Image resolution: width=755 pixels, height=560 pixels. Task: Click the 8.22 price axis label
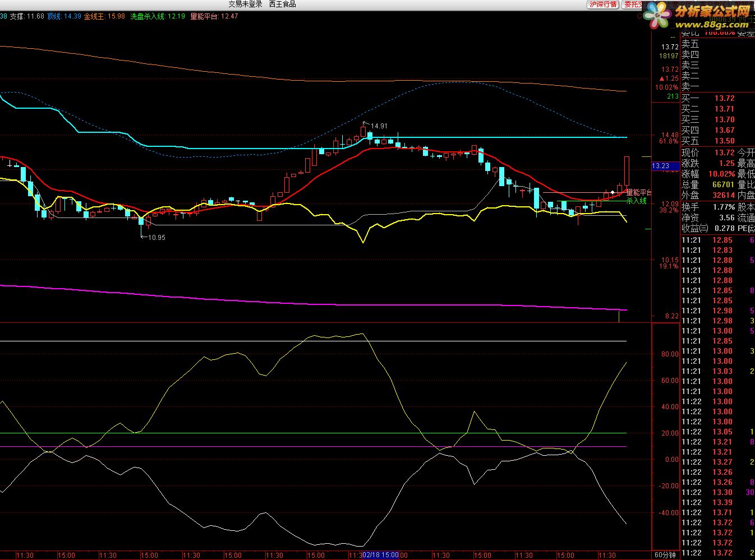point(671,316)
